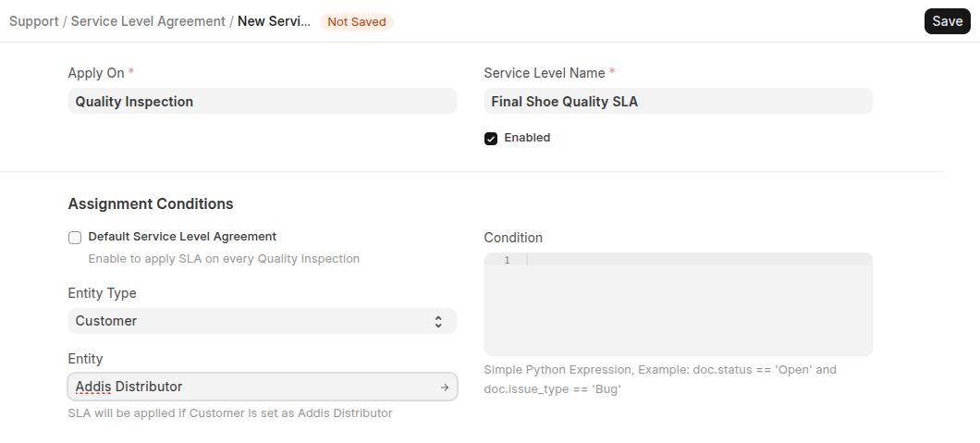Click the Save button

947,21
